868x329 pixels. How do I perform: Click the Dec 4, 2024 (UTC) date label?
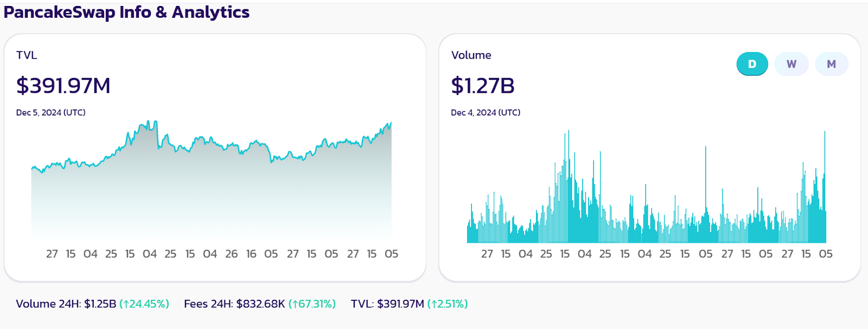click(x=486, y=112)
